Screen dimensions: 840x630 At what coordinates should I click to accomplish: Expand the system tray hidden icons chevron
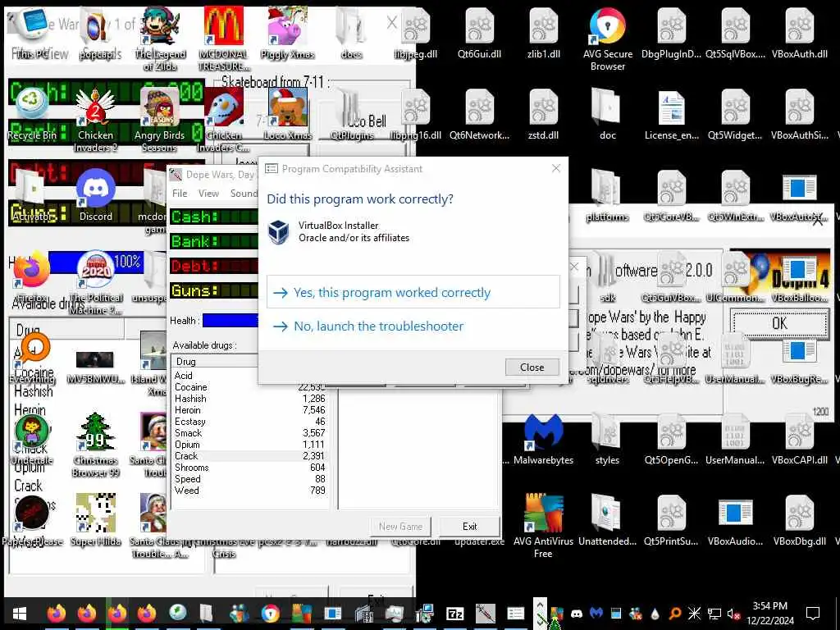tap(540, 605)
